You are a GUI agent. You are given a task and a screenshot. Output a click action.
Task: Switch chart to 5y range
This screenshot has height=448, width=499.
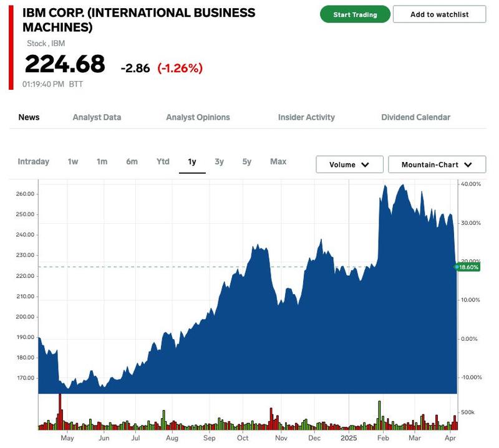click(247, 161)
